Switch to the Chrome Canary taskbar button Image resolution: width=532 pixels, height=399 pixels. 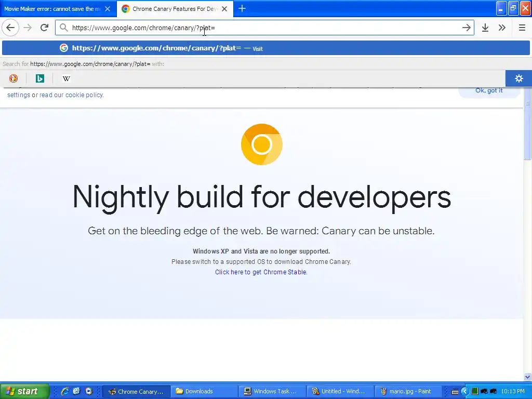tap(136, 392)
